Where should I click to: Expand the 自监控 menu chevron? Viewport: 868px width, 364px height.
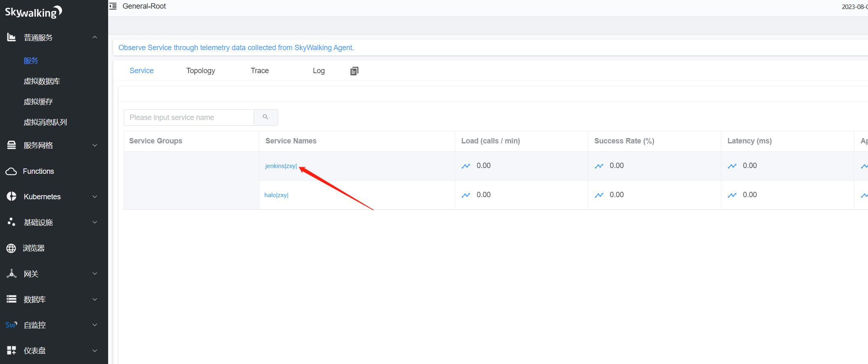[95, 325]
